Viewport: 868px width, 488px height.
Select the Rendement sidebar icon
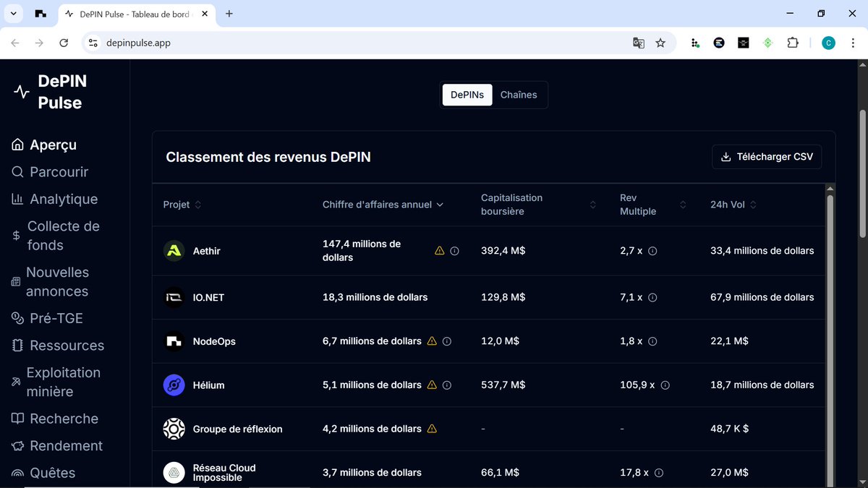tap(16, 445)
